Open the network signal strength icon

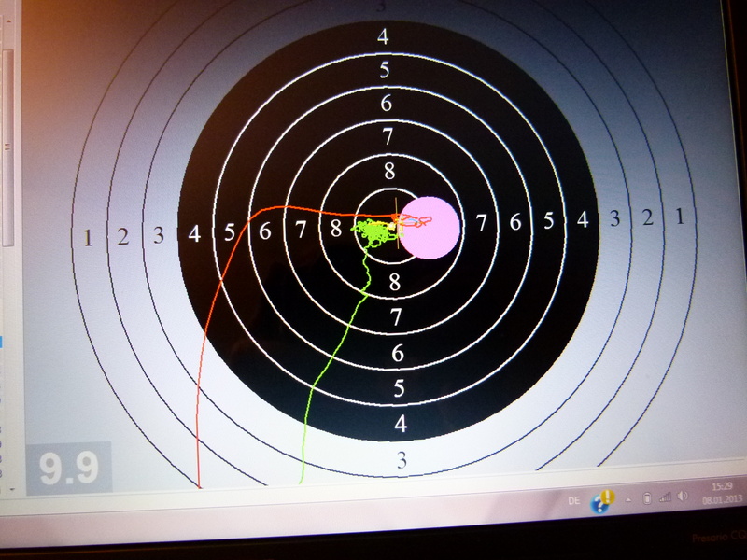tap(665, 497)
